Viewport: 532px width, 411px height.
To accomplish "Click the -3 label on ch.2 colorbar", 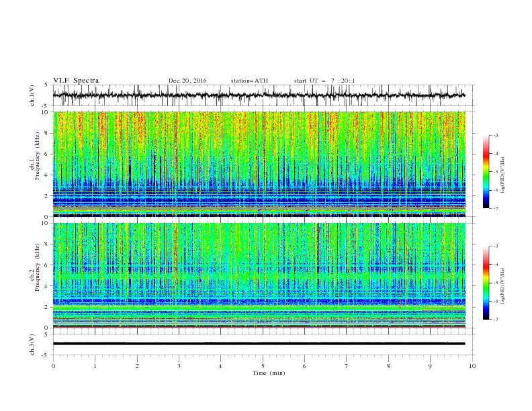I will (x=496, y=246).
